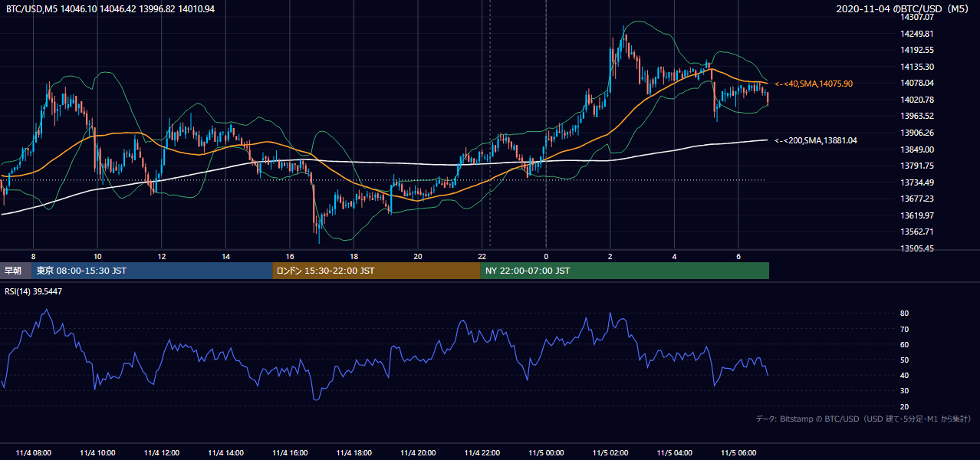Viewport: 980px width, 460px height.
Task: Click RSI axis level 20
Action: 905,407
